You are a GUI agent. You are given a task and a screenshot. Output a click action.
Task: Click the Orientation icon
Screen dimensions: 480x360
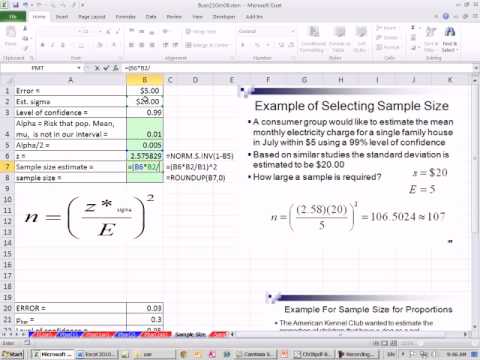click(165, 31)
